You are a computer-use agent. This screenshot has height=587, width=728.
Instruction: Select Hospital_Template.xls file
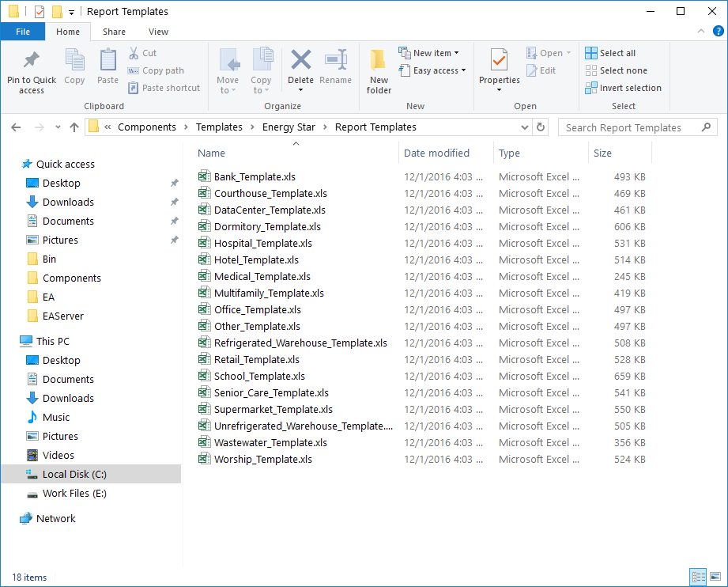(x=262, y=244)
